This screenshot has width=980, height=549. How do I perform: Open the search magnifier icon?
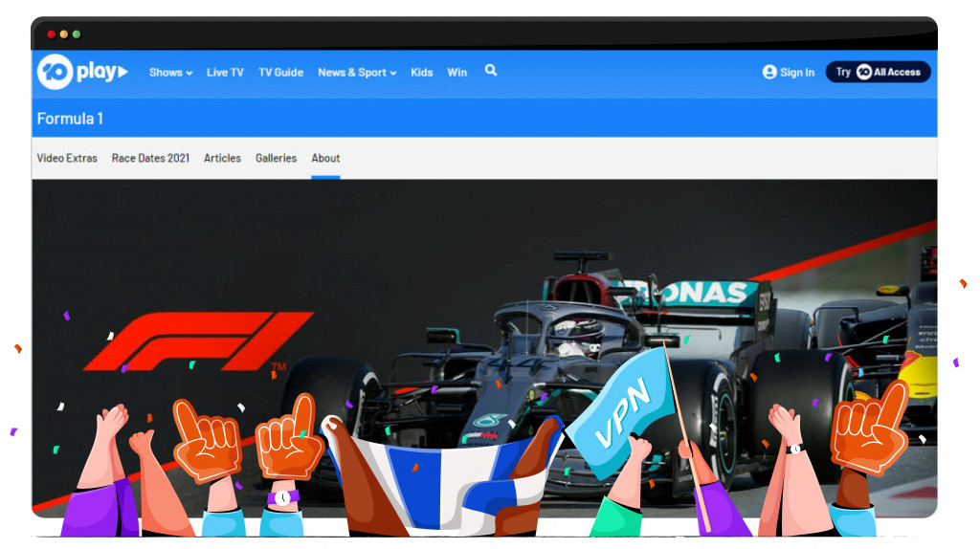coord(491,71)
